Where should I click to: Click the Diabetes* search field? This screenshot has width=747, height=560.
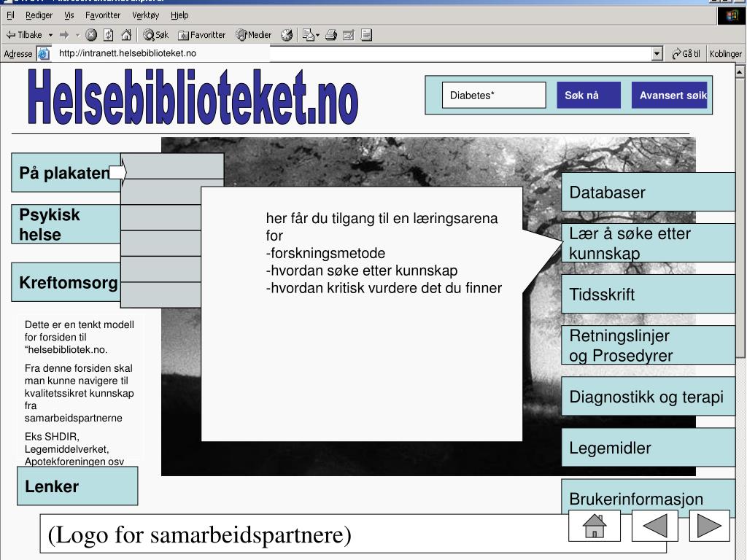point(494,96)
